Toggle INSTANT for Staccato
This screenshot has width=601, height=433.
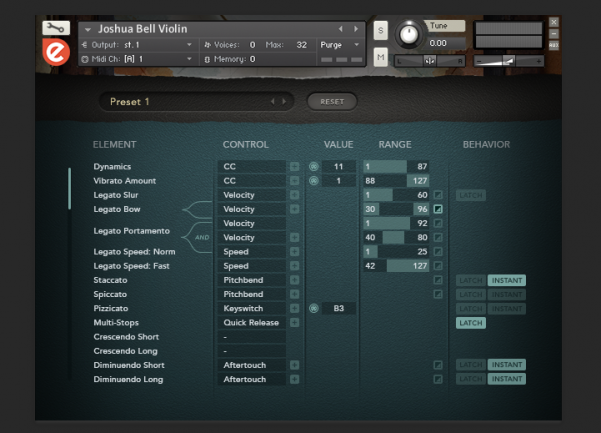click(x=507, y=280)
